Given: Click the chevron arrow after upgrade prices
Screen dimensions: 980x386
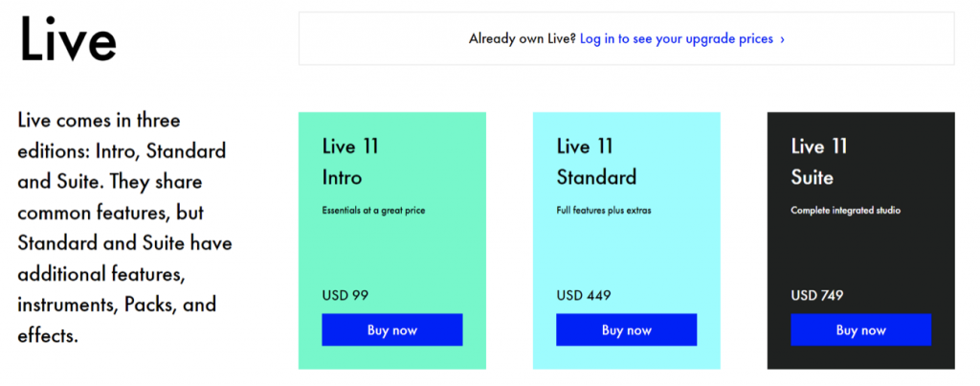Looking at the screenshot, I should tap(783, 39).
